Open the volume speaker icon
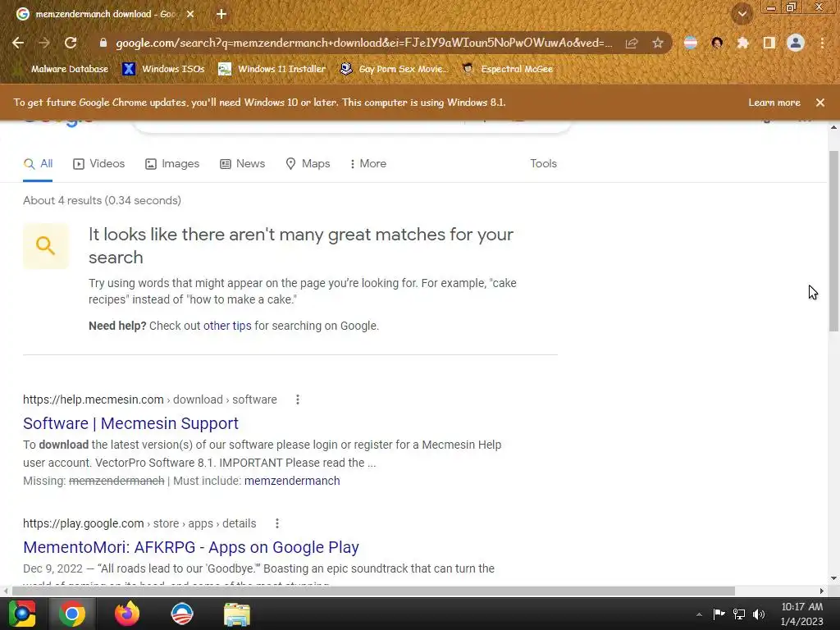Screen dimensions: 840x630 coord(759,614)
